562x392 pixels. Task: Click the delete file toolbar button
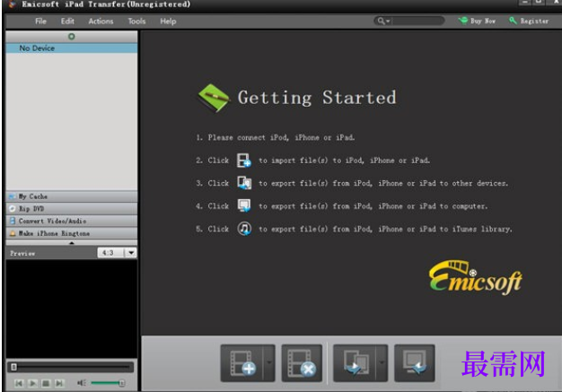click(302, 363)
